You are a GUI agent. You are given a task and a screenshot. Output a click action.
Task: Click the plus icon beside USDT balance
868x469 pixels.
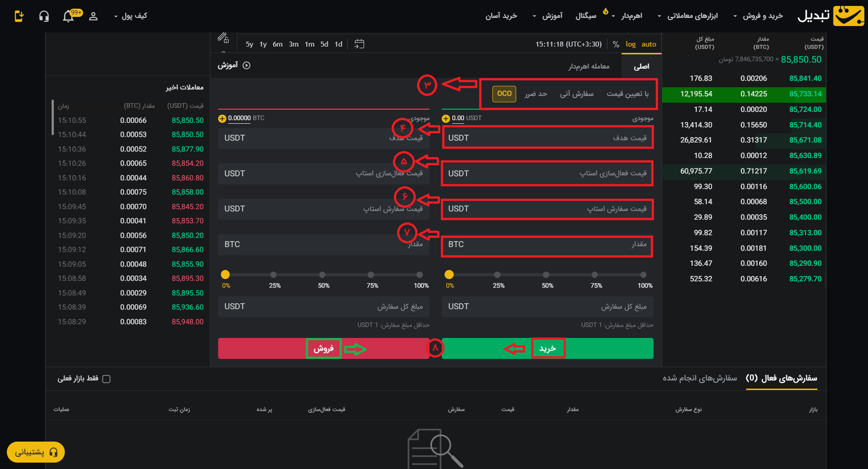pyautogui.click(x=446, y=119)
